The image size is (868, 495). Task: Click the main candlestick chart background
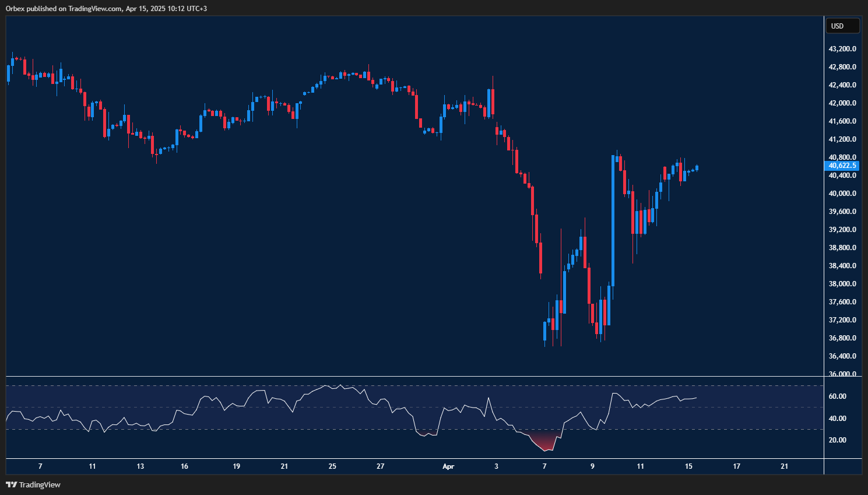[350, 262]
